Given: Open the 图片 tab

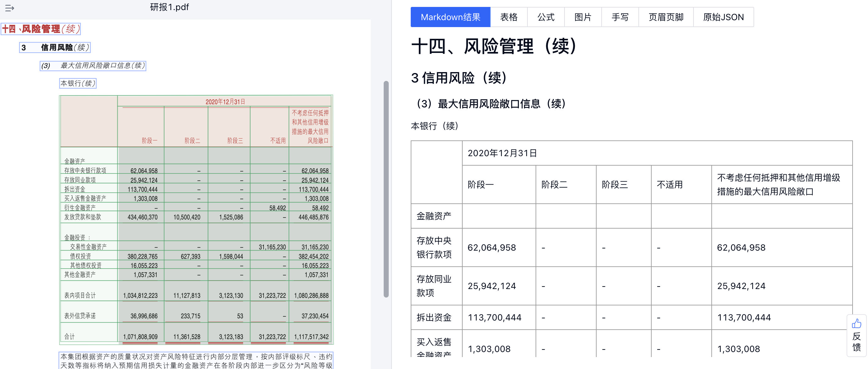Looking at the screenshot, I should pyautogui.click(x=582, y=17).
